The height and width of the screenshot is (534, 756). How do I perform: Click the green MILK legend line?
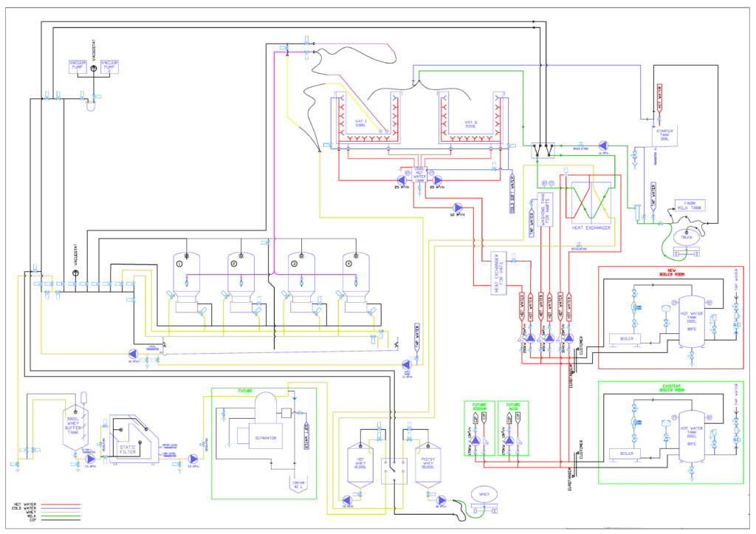pyautogui.click(x=61, y=516)
